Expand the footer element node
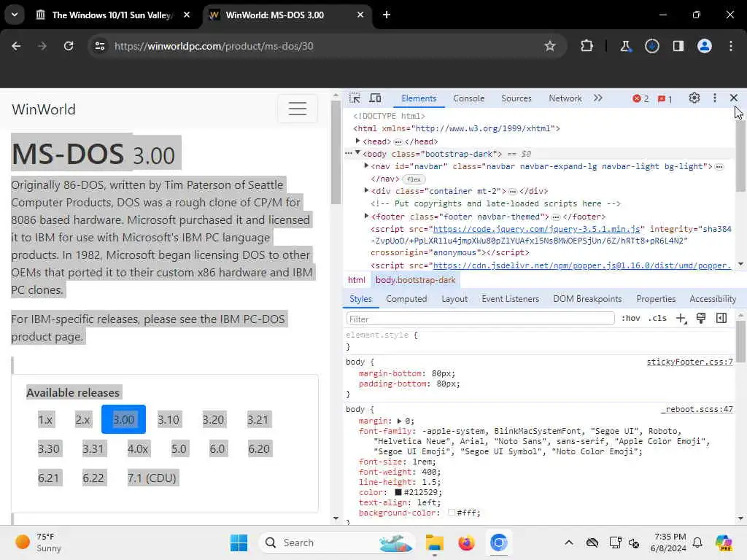This screenshot has height=560, width=747. click(x=366, y=216)
